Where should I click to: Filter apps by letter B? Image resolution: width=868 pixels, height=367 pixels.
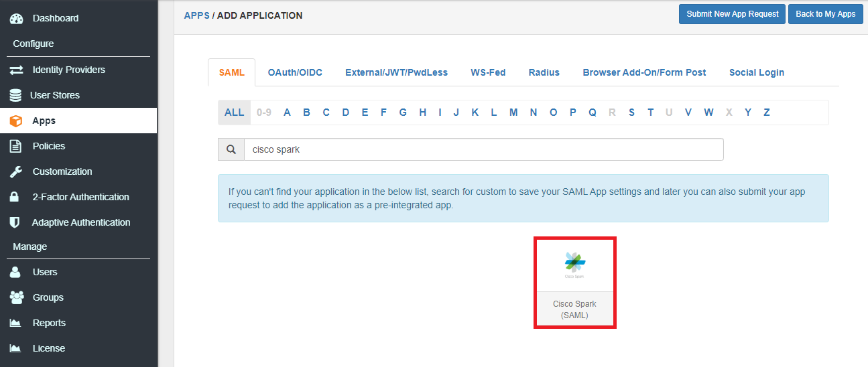point(306,113)
